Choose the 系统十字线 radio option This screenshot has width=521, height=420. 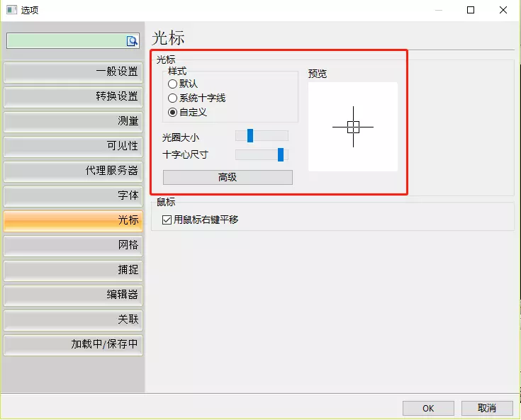tap(172, 98)
